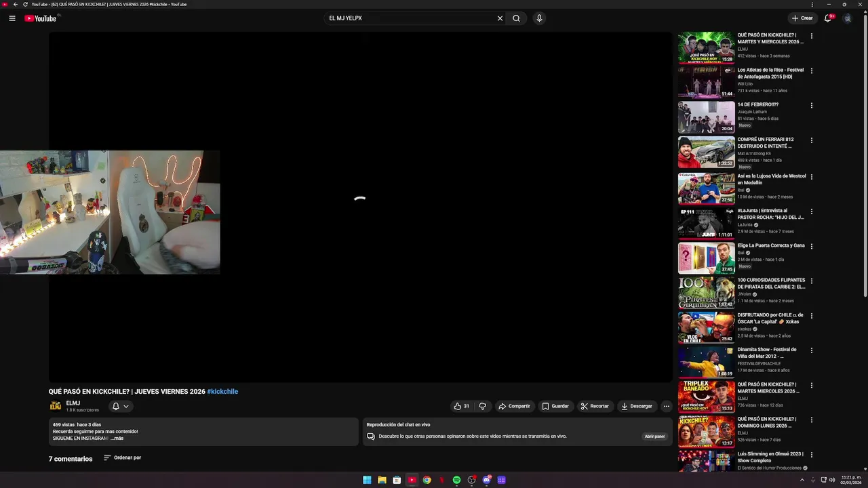
Task: Open the Mat Armstrong ES channel name
Action: click(x=754, y=153)
